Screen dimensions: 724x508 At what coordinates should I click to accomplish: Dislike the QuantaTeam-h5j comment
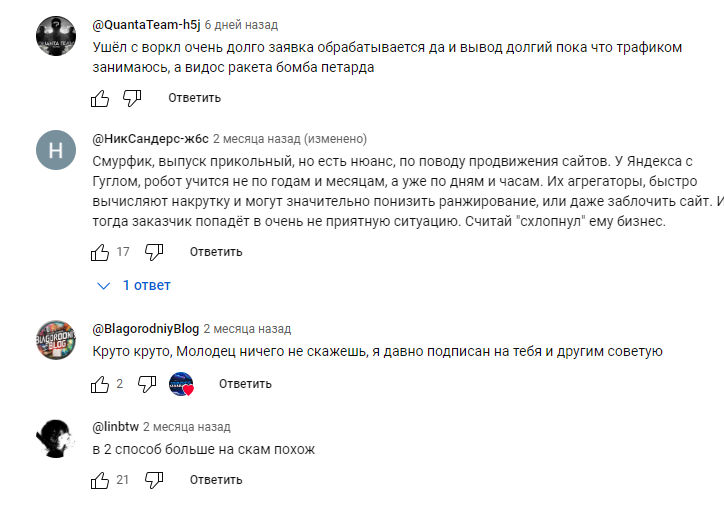[133, 98]
